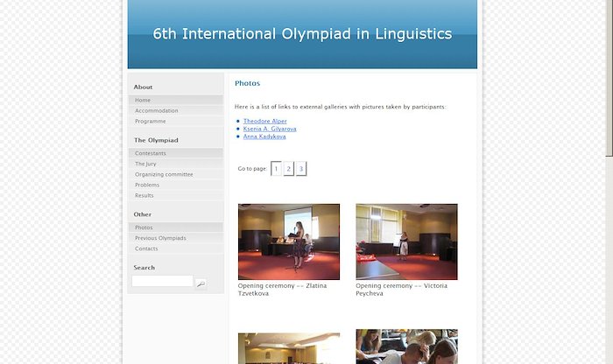Image resolution: width=613 pixels, height=364 pixels.
Task: Open the Zlatina Tzvetkova opening ceremony photo
Action: (x=289, y=241)
